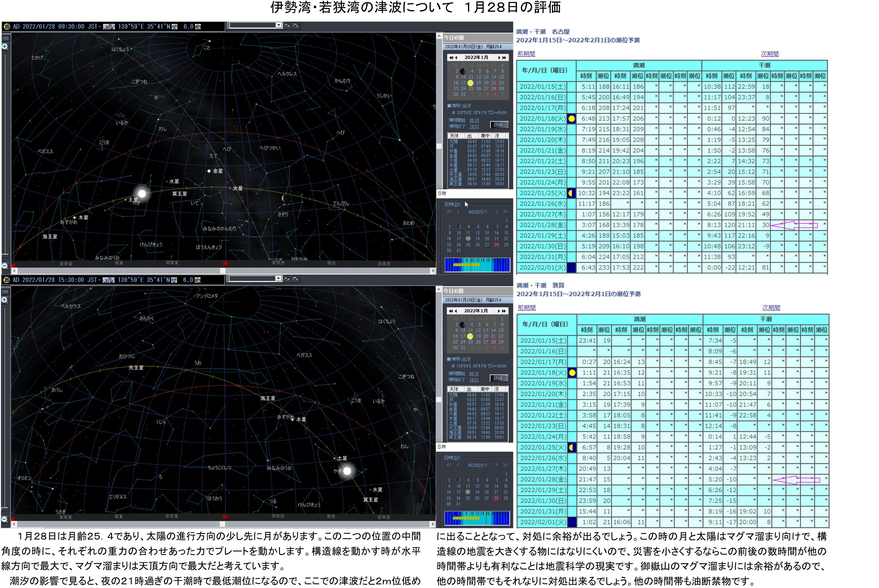Open the location globe icon beside 35°41'N in the 15:30 chart
This screenshot has height=588, width=879.
pos(175,280)
